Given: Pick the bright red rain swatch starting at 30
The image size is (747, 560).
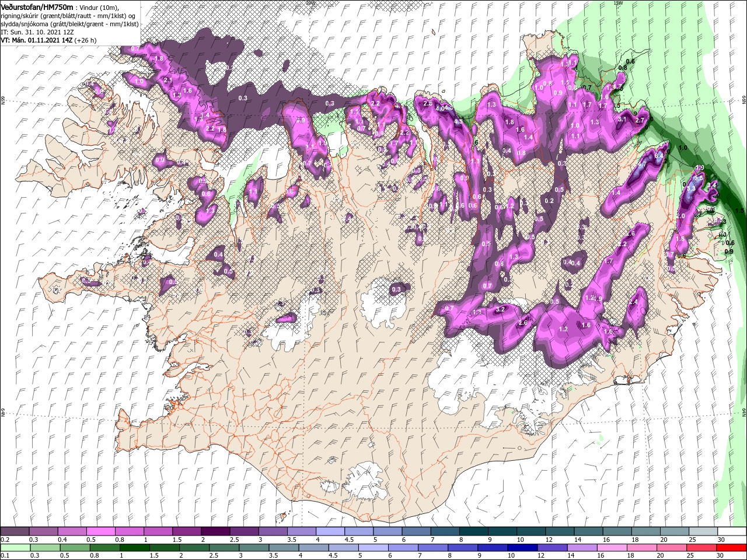Looking at the screenshot, I should [731, 548].
